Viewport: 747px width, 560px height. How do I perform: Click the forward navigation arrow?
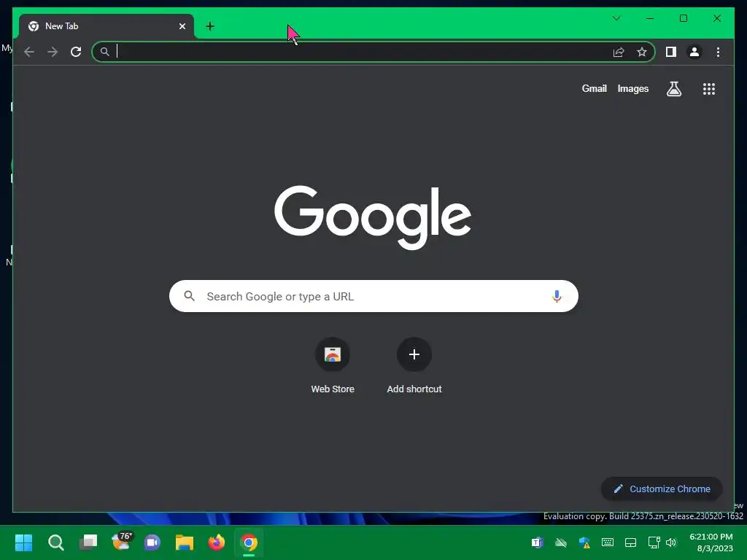pos(53,52)
